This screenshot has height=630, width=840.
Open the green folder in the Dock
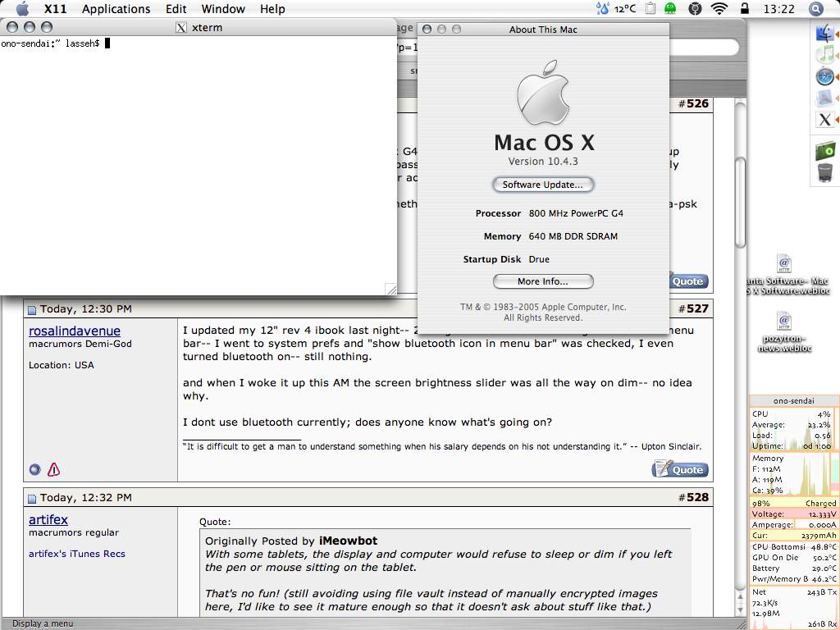tap(825, 151)
